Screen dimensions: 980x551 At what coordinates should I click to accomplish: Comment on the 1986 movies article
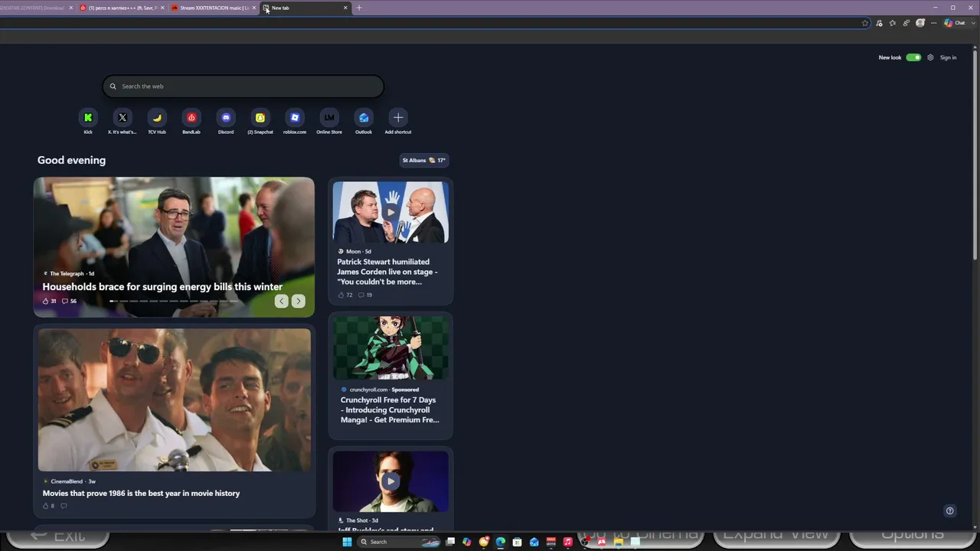[64, 506]
